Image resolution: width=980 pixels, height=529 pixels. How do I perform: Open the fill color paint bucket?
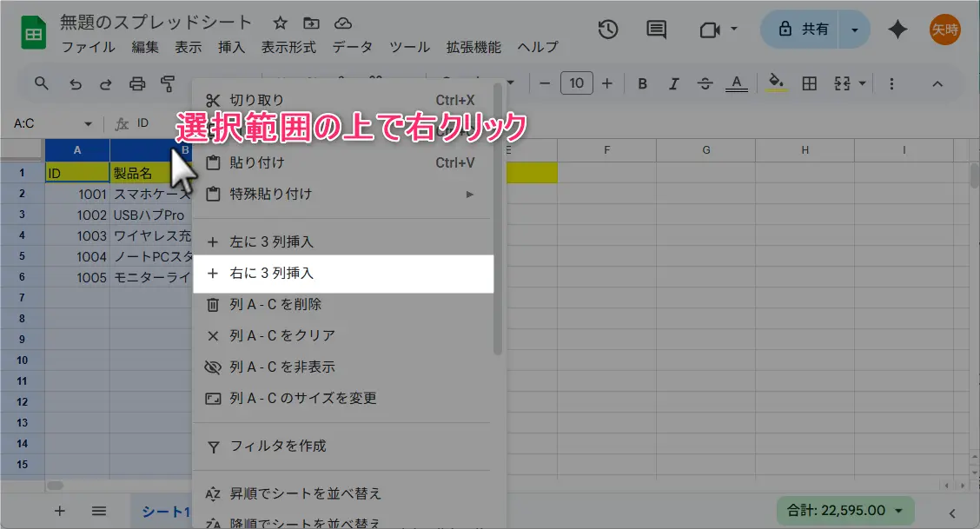pos(777,83)
